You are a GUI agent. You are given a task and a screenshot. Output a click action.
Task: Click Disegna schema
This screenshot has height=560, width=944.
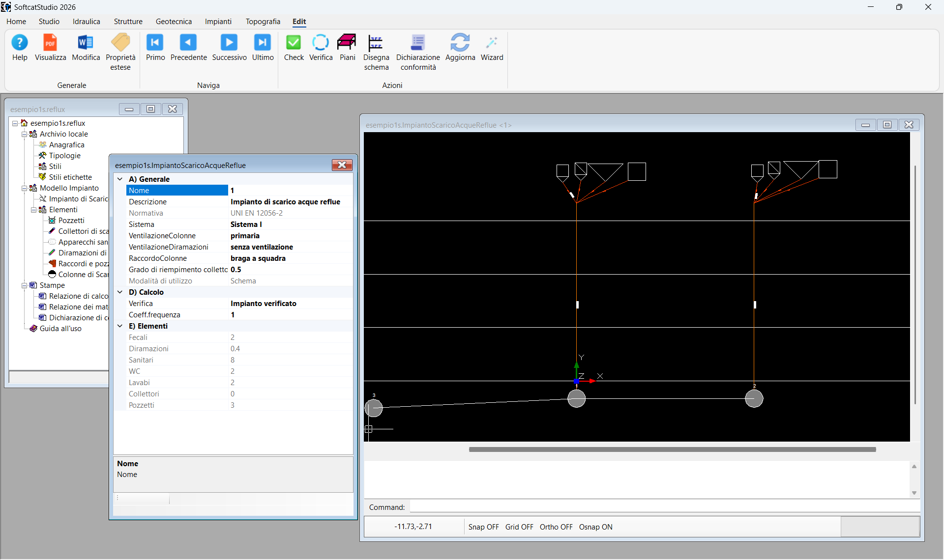tap(376, 53)
